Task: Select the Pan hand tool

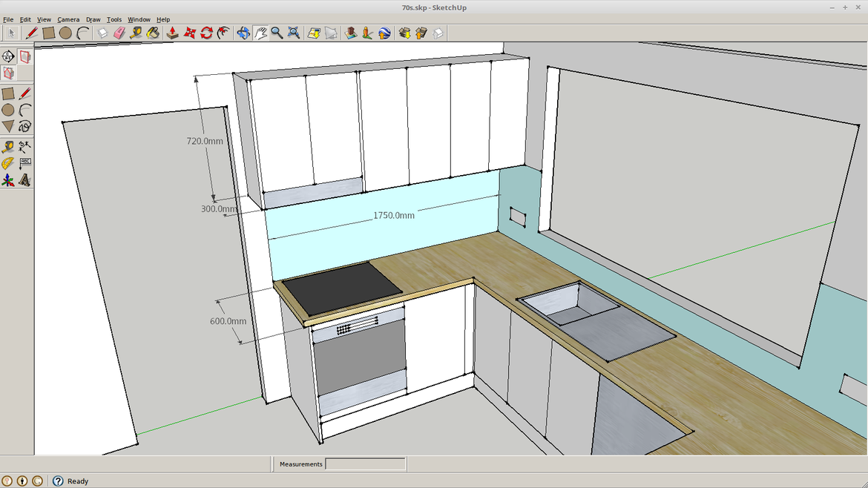Action: (260, 33)
